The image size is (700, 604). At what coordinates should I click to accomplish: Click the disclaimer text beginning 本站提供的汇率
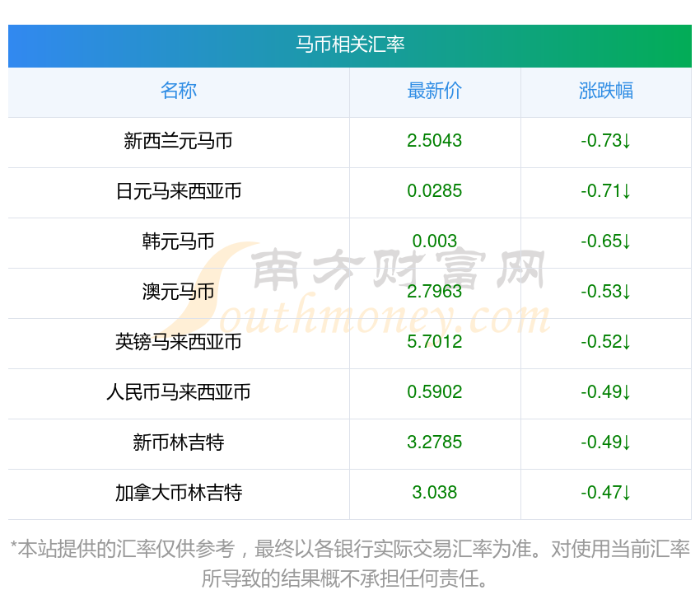pyautogui.click(x=350, y=564)
